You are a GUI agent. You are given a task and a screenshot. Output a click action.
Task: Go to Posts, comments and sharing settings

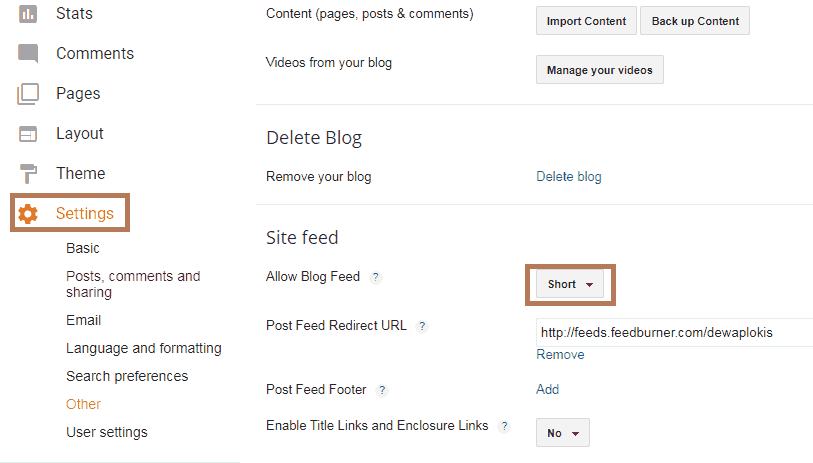(133, 284)
